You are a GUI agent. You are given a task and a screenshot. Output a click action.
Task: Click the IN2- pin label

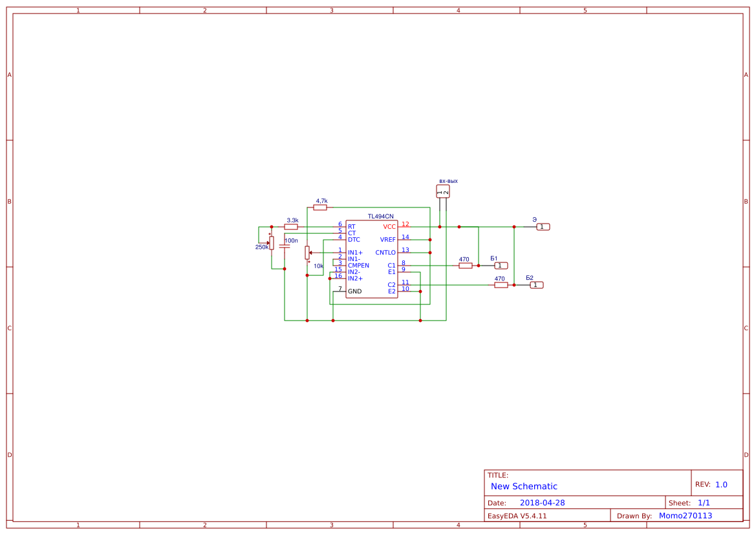(354, 272)
